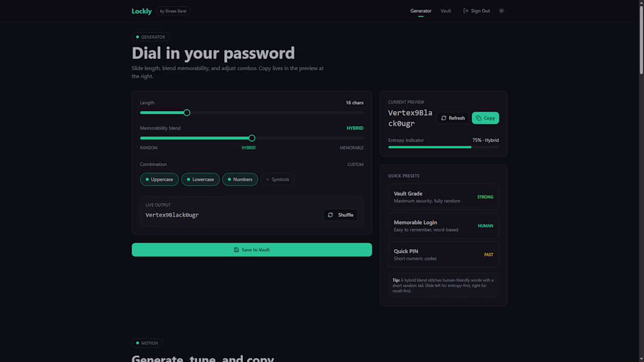Disable the Numbers combination chip
Screen dimensions: 644x362
240,180
